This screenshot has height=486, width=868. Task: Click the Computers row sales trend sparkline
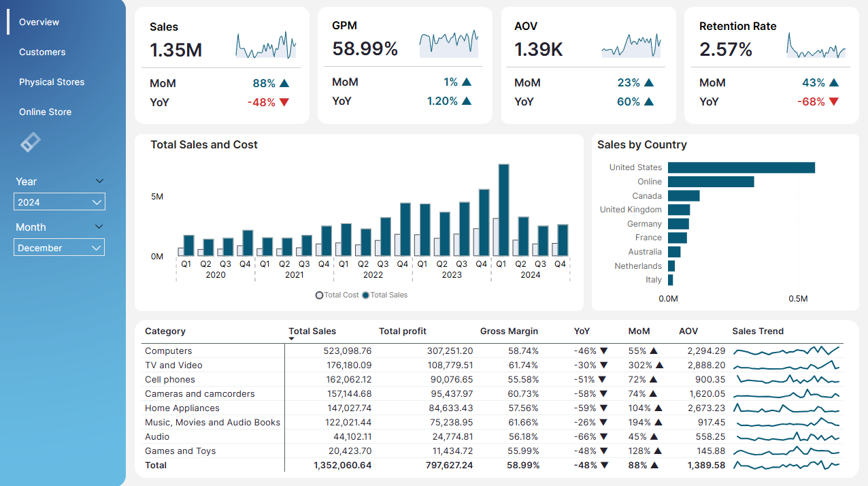[x=787, y=351]
